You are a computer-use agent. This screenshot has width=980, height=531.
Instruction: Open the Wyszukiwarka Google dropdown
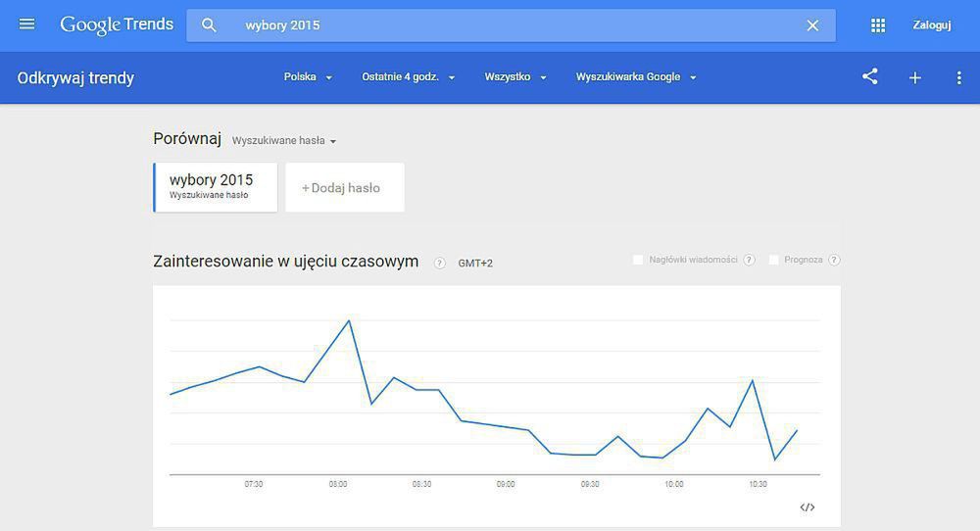coord(635,77)
